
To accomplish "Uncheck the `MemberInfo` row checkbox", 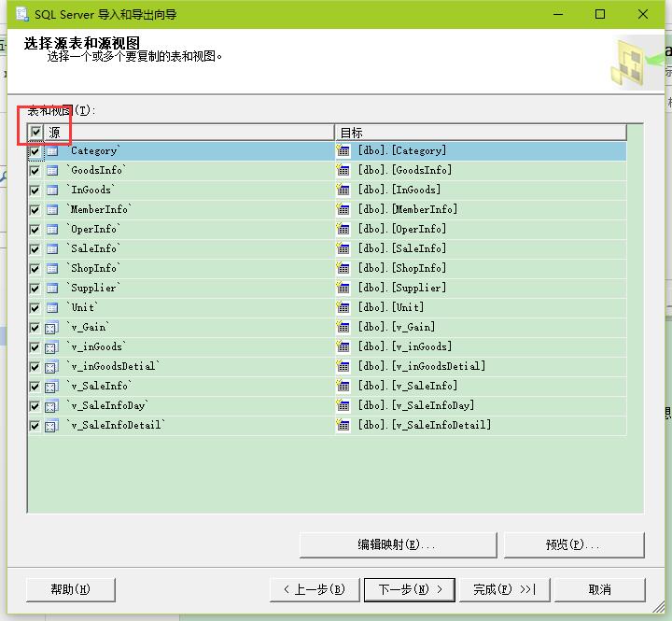I will 35,210.
